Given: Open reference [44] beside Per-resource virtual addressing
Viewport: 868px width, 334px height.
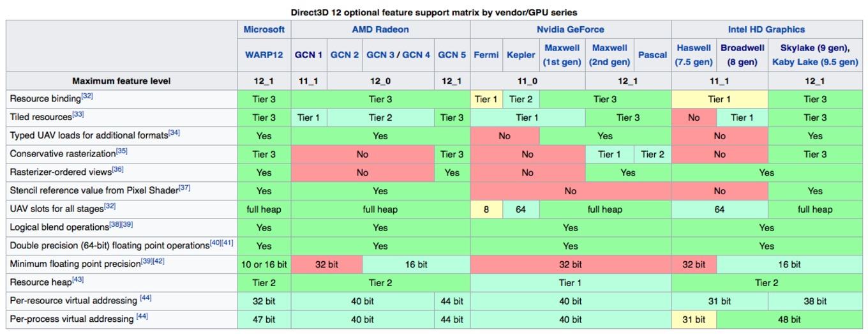Looking at the screenshot, I should tap(144, 298).
